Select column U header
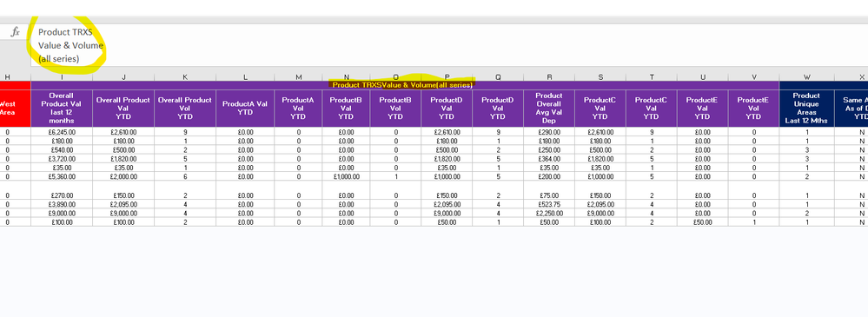Viewport: 868px width, 317px height. 703,77
